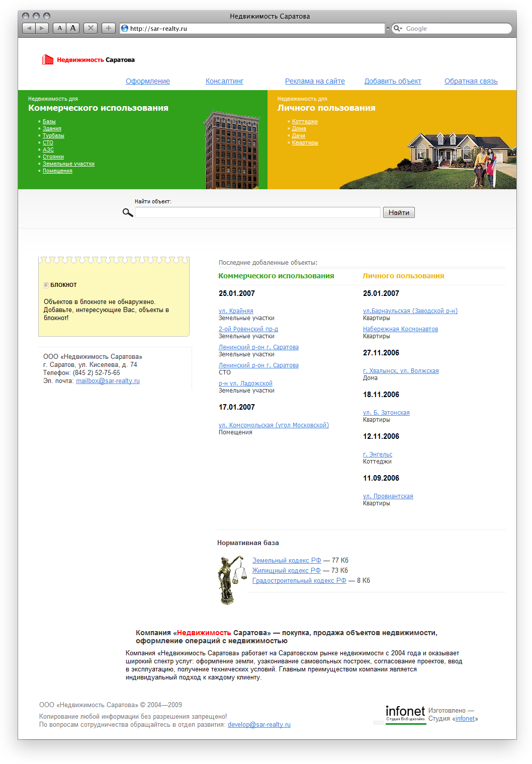Open the Коттеджи category link

pos(305,121)
